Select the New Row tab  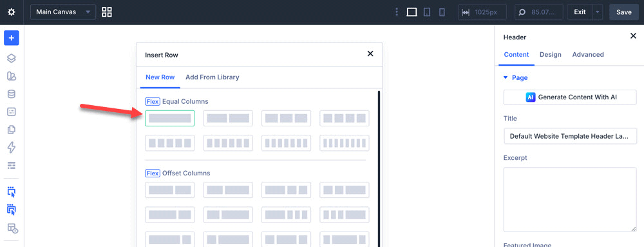(x=160, y=77)
